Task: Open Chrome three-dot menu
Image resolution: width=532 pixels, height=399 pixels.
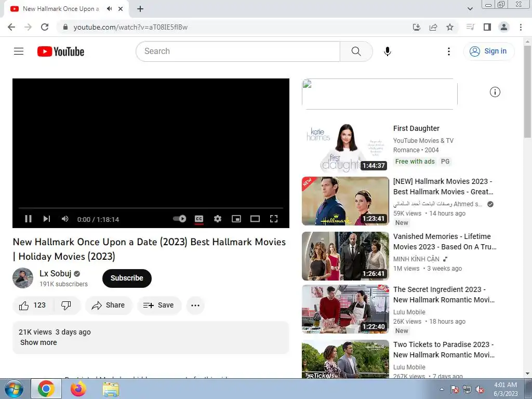Action: click(521, 27)
